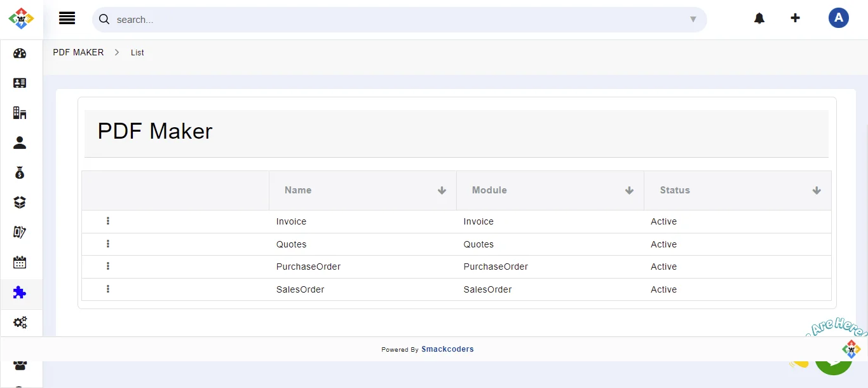Click the notification bell icon

click(x=759, y=18)
